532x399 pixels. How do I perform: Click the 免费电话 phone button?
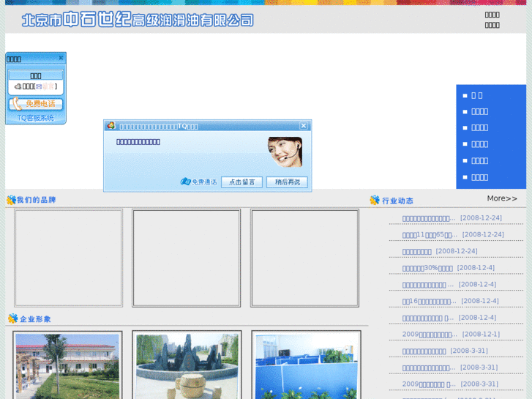[x=36, y=103]
